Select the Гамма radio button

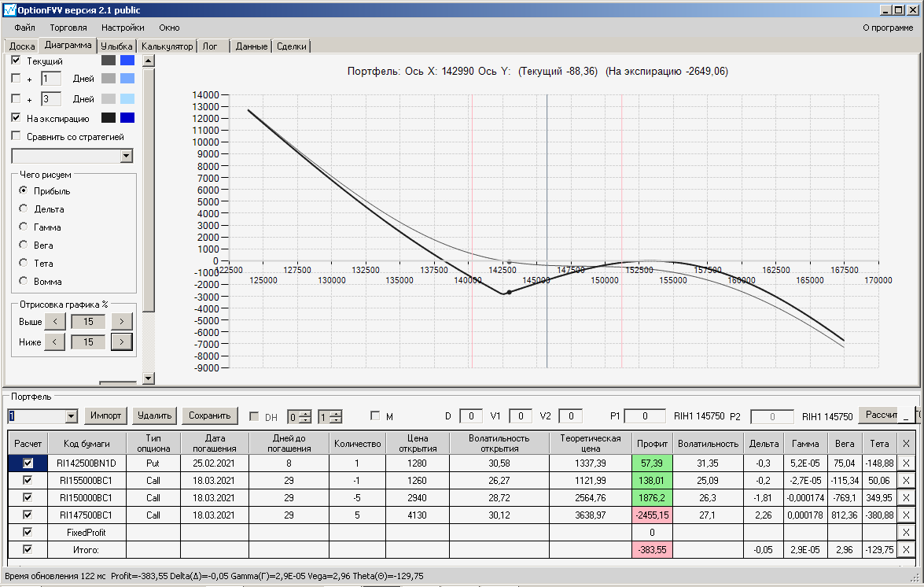24,227
